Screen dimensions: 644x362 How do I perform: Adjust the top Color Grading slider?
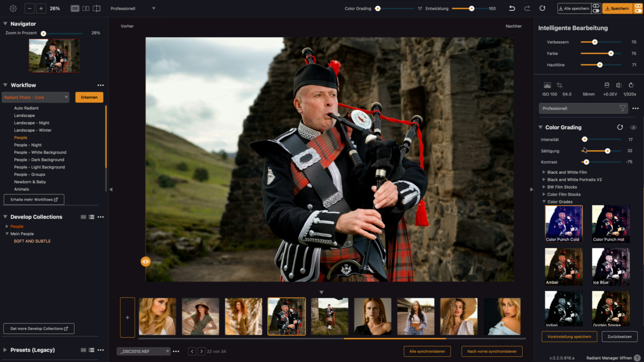coord(378,8)
